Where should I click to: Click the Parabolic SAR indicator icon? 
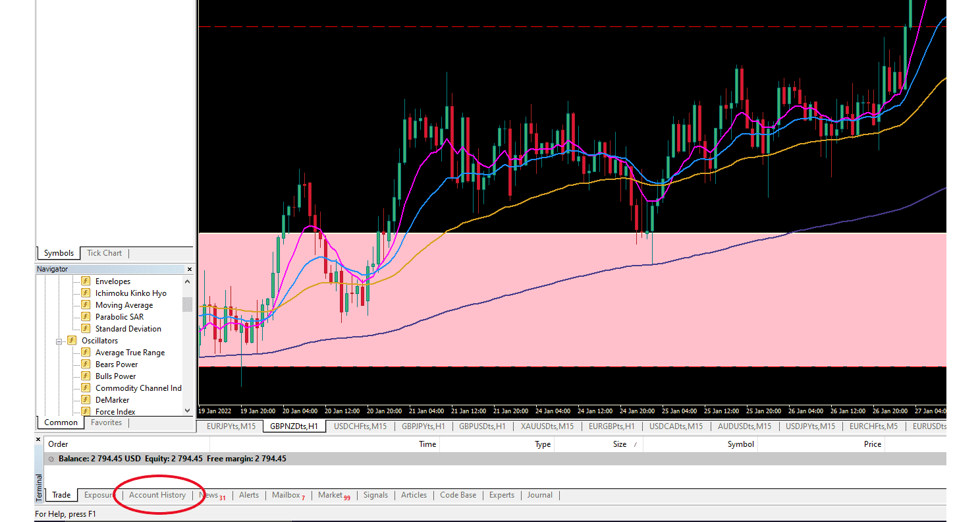86,317
